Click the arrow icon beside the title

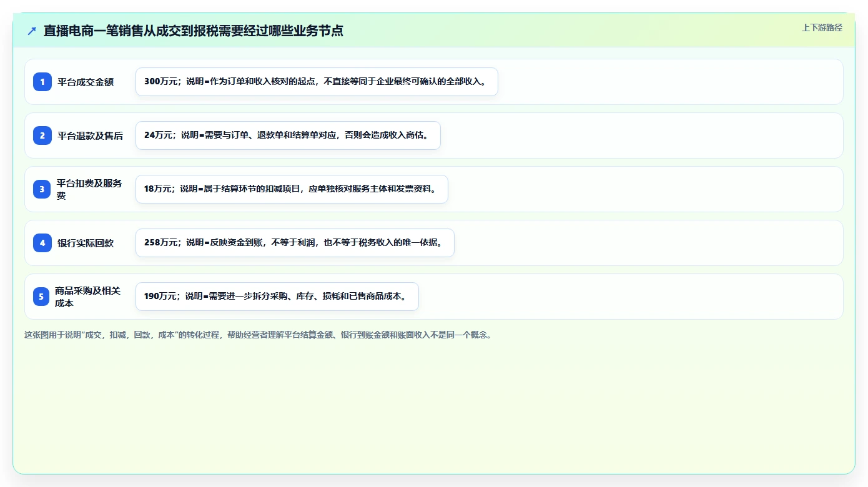[x=32, y=31]
